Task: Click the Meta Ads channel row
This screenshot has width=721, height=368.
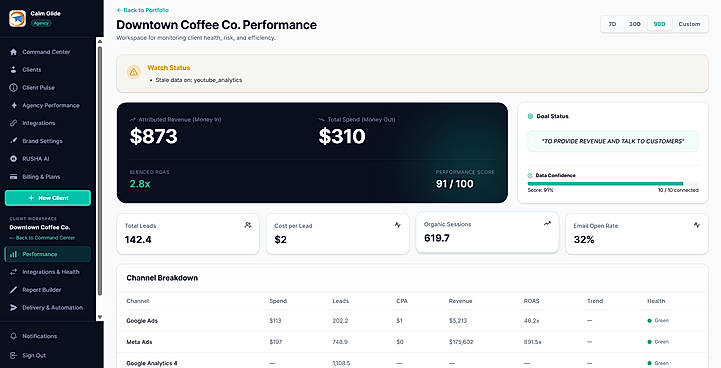Action: tap(412, 342)
